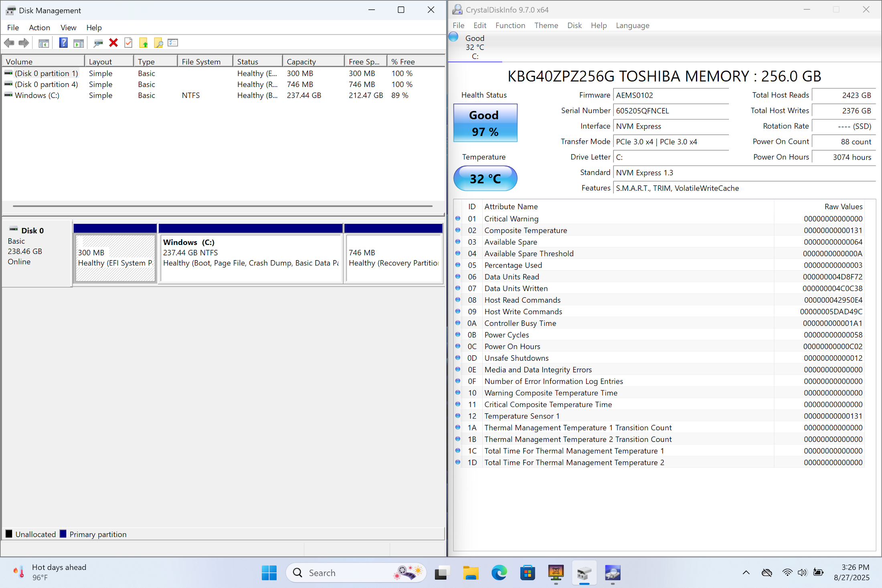882x588 pixels.
Task: Open the weather widget Hot days ahead
Action: coord(50,572)
